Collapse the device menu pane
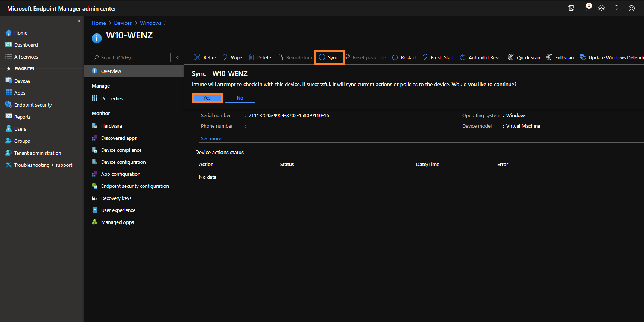 coord(178,57)
